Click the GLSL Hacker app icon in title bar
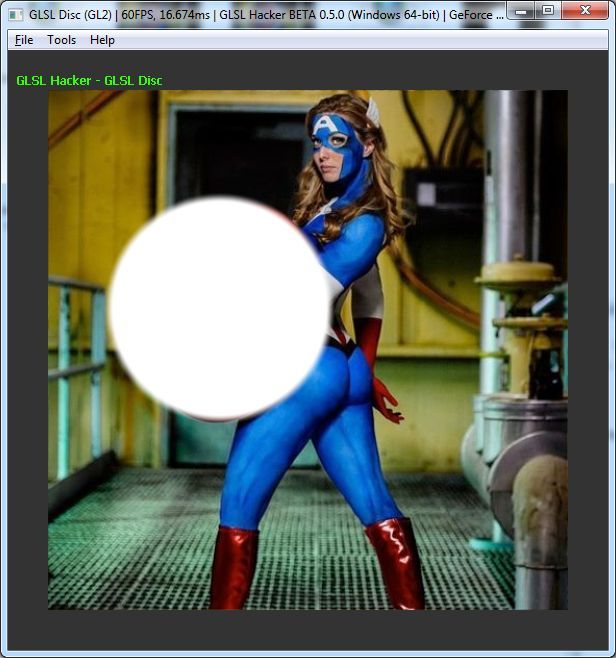This screenshot has height=658, width=616. click(16, 15)
